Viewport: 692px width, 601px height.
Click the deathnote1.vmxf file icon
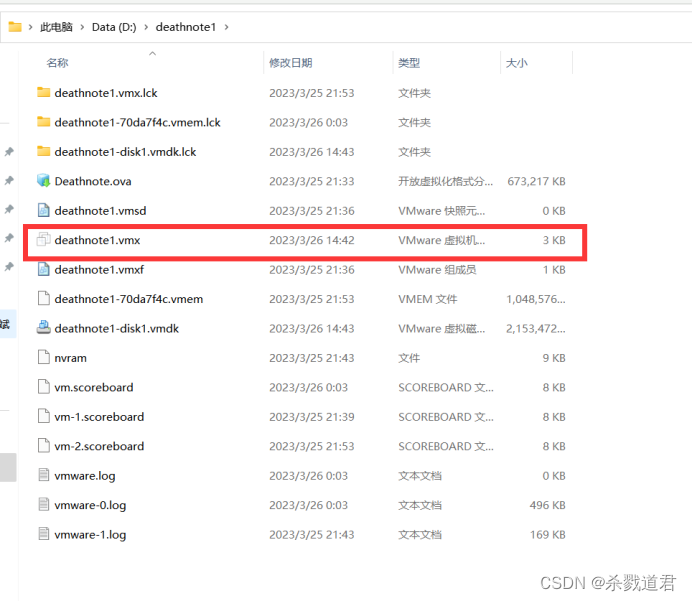43,269
